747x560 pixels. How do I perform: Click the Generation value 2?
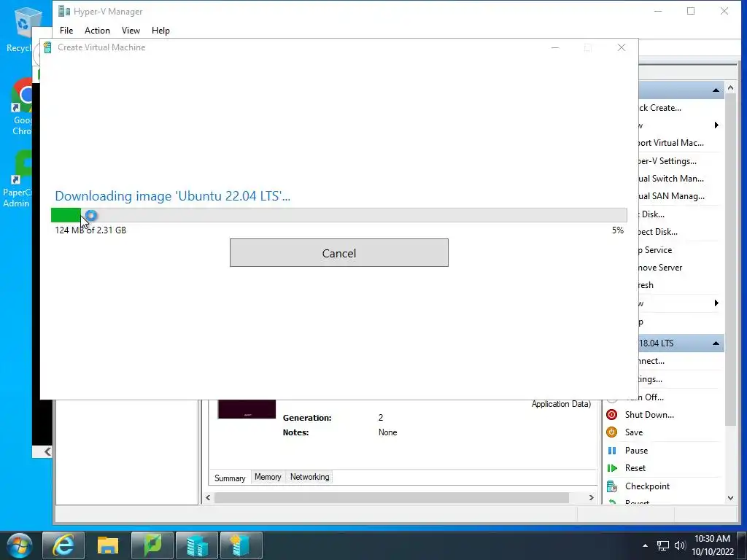pyautogui.click(x=381, y=418)
